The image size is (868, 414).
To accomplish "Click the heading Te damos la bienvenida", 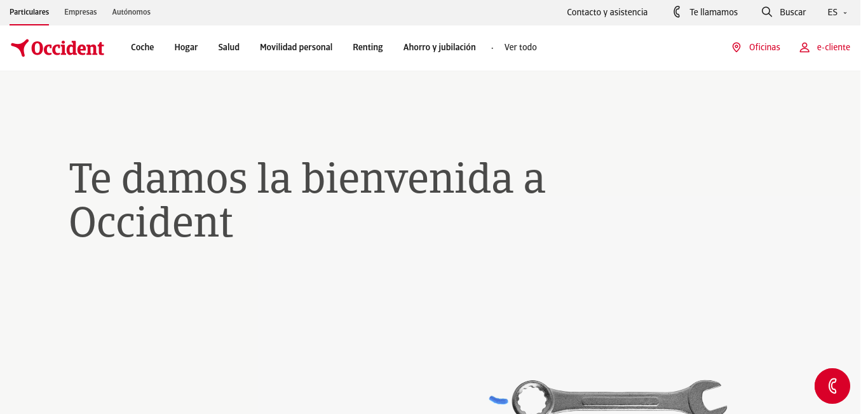I will (x=307, y=200).
